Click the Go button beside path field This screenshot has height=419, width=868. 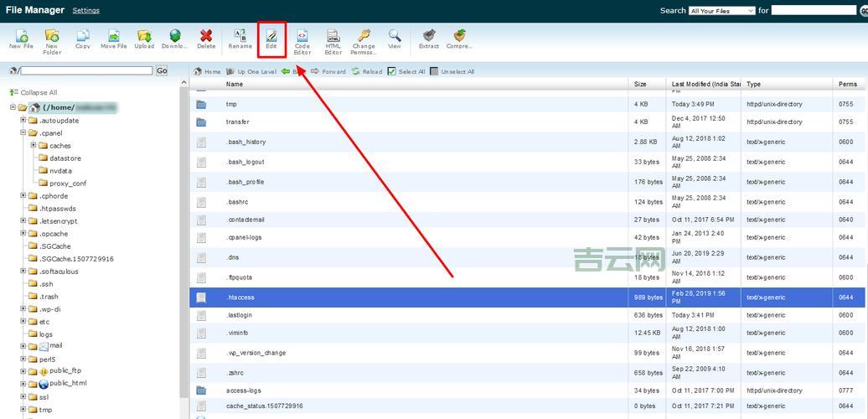[162, 71]
